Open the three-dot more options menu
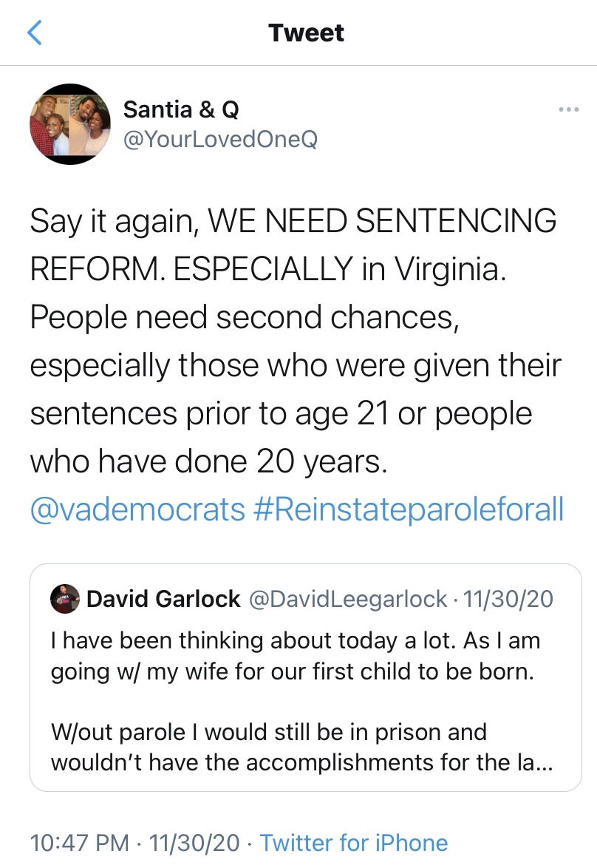The height and width of the screenshot is (868, 597). coord(568,110)
